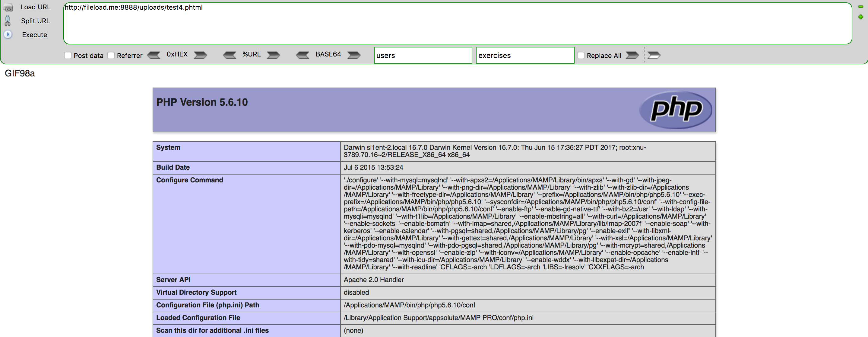Enable the Referrer checkbox
The width and height of the screenshot is (868, 337).
pos(111,55)
